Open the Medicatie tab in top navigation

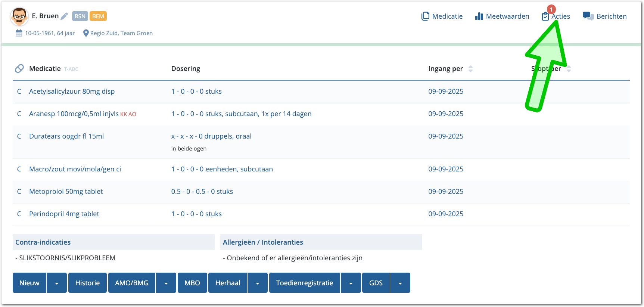point(442,16)
